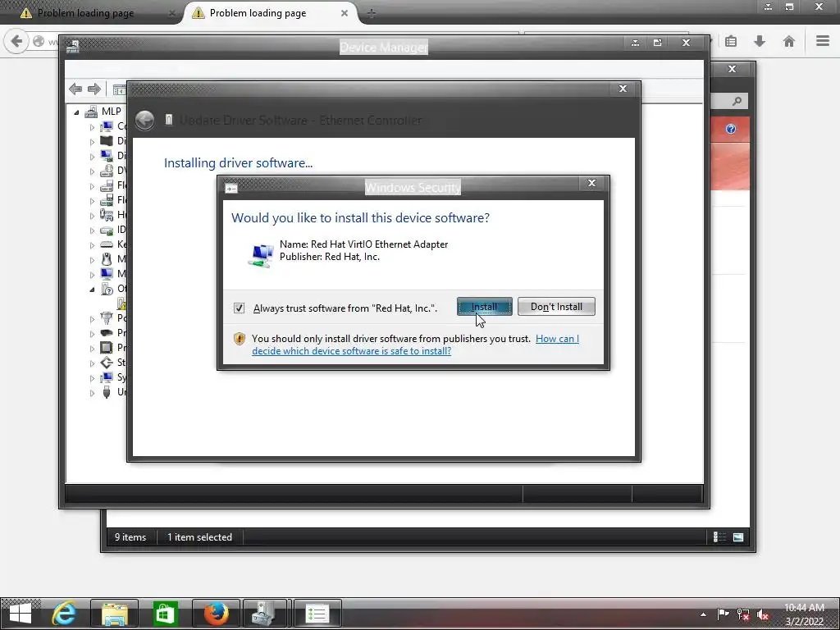
Task: Switch to Firefox on the taskbar
Action: click(216, 614)
